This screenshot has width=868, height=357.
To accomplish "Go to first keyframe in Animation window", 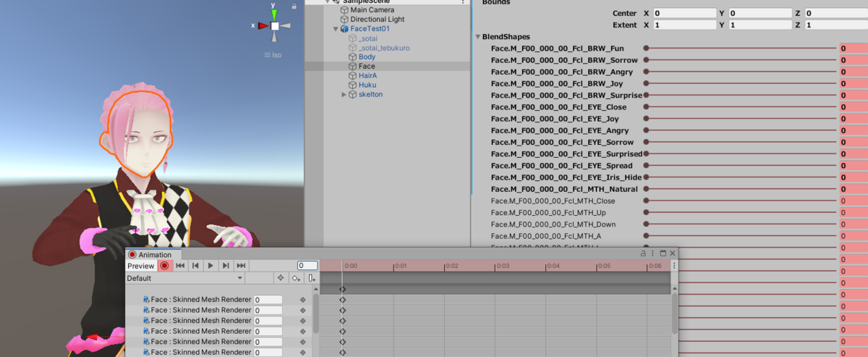I will pos(180,266).
